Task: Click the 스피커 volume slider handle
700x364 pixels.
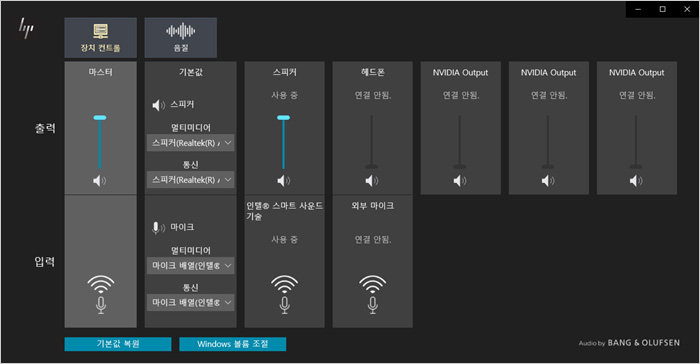Action: [283, 118]
